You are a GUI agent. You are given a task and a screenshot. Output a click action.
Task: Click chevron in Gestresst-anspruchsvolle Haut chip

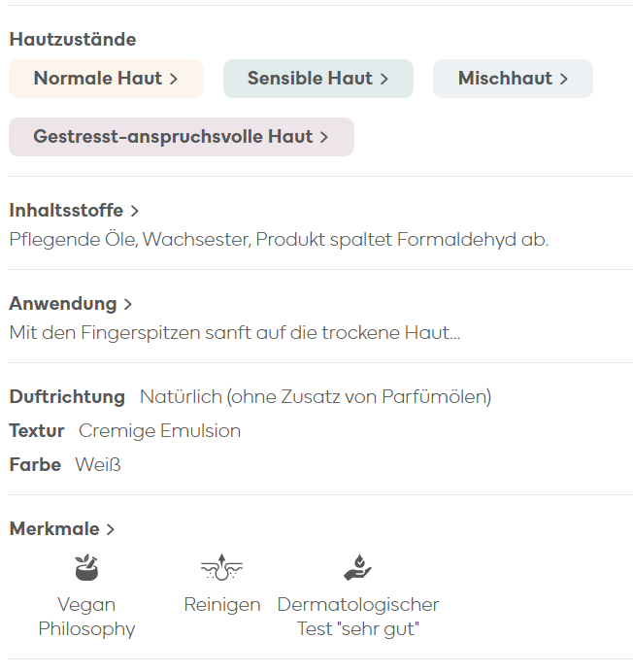[324, 137]
